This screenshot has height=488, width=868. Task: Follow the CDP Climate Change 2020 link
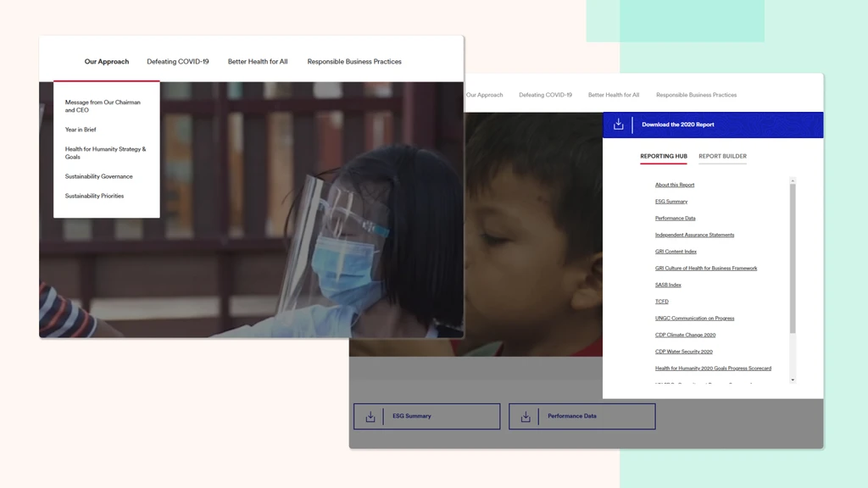[x=685, y=335]
